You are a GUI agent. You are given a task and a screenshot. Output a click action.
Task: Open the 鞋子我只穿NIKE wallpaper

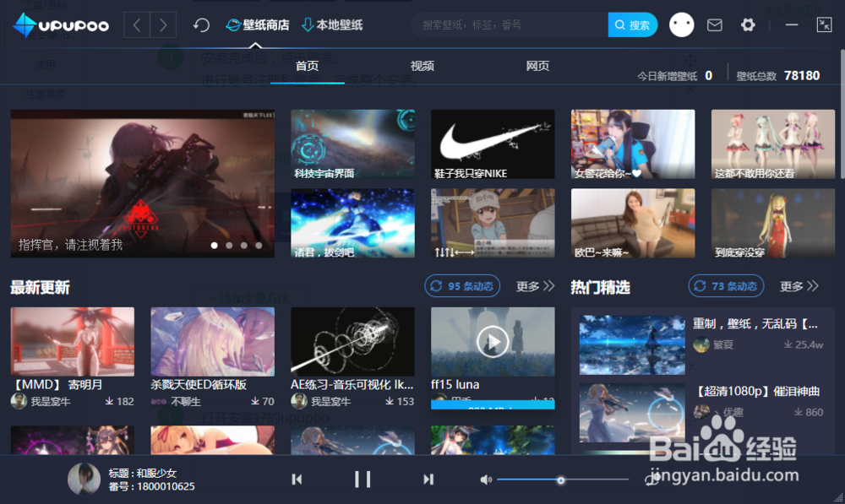493,144
